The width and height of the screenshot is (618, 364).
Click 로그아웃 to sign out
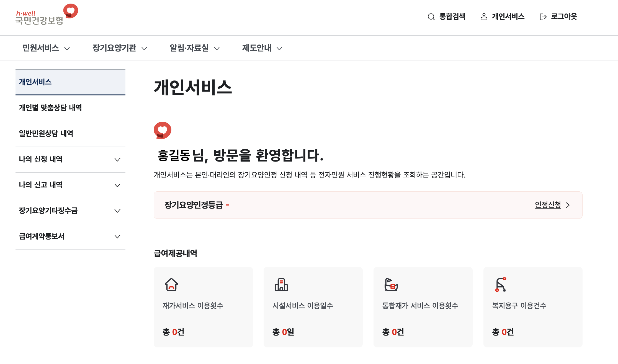pyautogui.click(x=558, y=17)
